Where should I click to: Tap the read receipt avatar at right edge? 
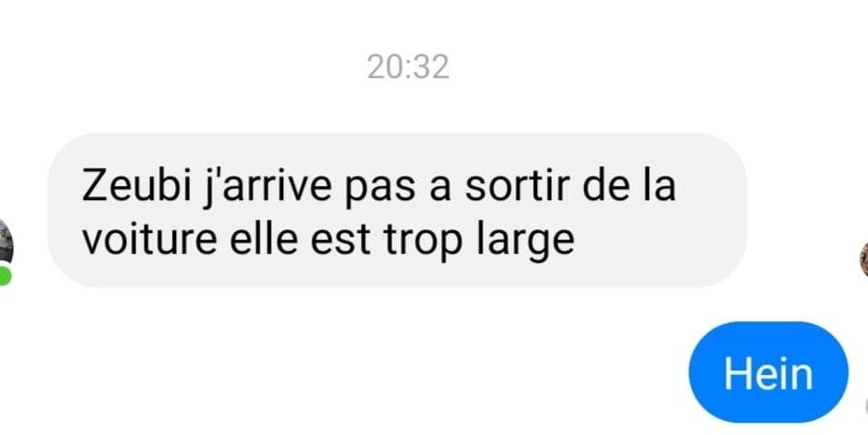tap(863, 258)
